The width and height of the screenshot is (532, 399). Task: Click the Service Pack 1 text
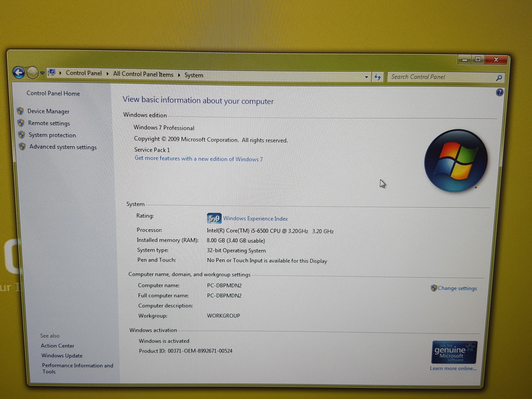coord(152,150)
